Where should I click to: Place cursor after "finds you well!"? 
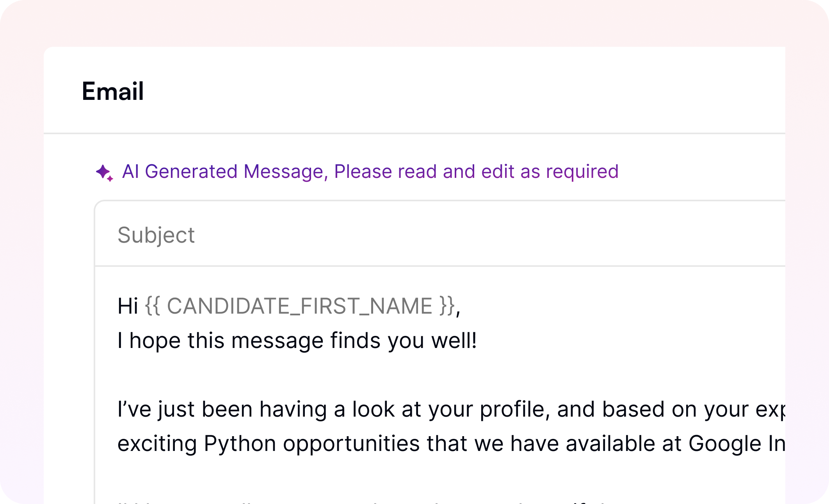pos(478,340)
